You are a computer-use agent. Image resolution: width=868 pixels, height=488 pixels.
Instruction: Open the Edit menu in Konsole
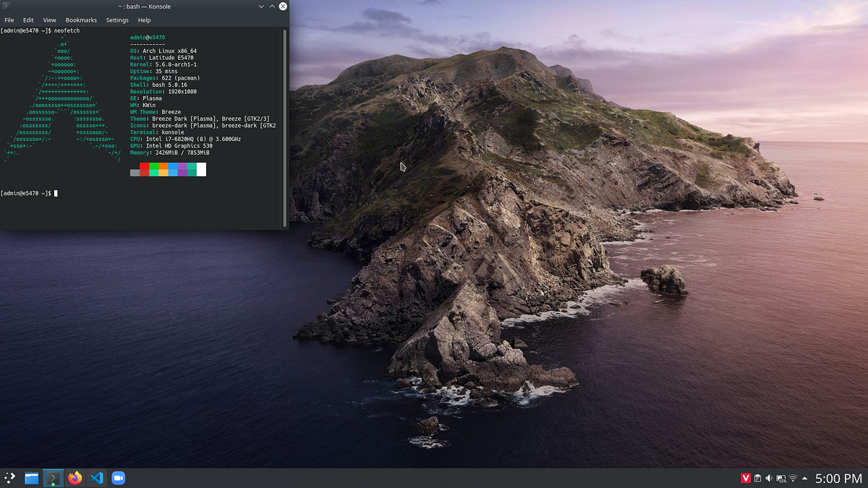28,20
